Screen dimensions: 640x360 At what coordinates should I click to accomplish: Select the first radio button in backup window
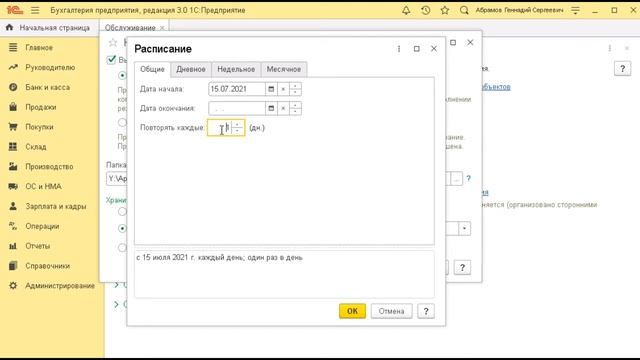[122, 76]
